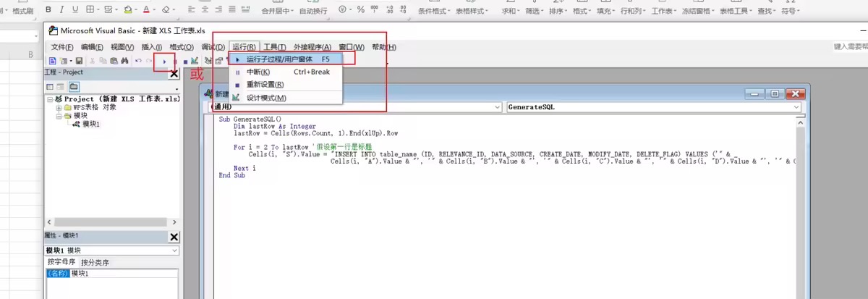Screen dimensions: 868x299
Task: Close the 属性 - 模块1 panel
Action: click(x=174, y=237)
